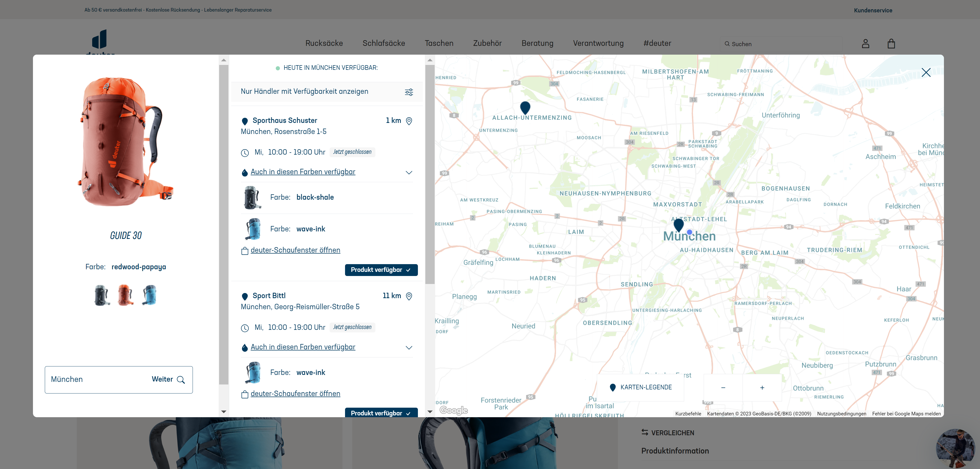Click the Suchen search field
Viewport: 980px width, 469px height.
(781, 44)
